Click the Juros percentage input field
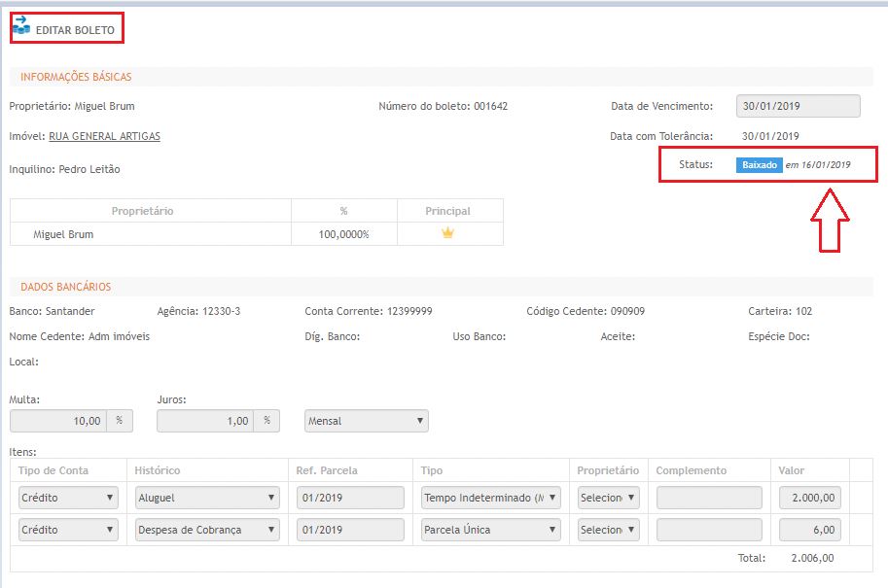Screen dimensions: 888x588 pos(205,421)
